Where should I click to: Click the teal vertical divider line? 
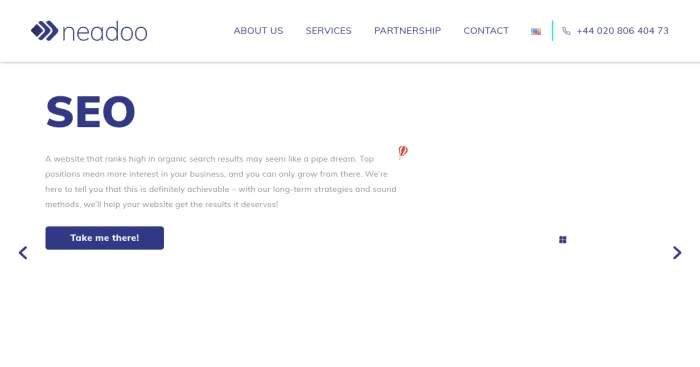pyautogui.click(x=553, y=30)
